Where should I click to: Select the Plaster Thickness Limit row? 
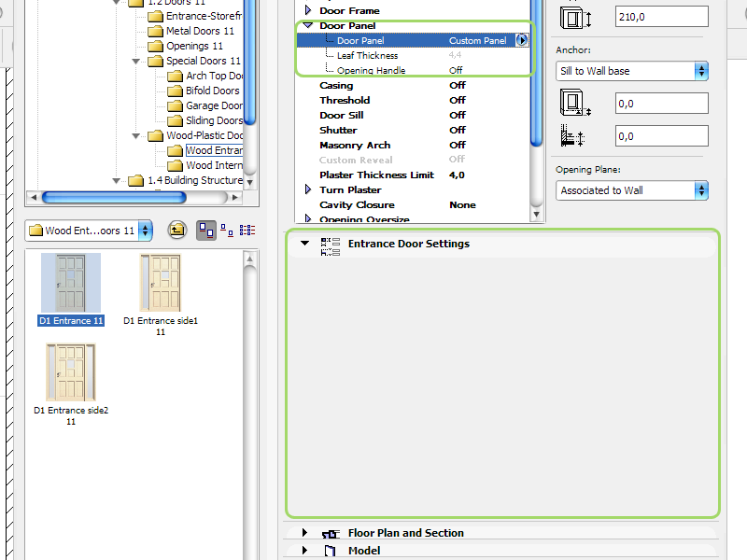pos(413,175)
